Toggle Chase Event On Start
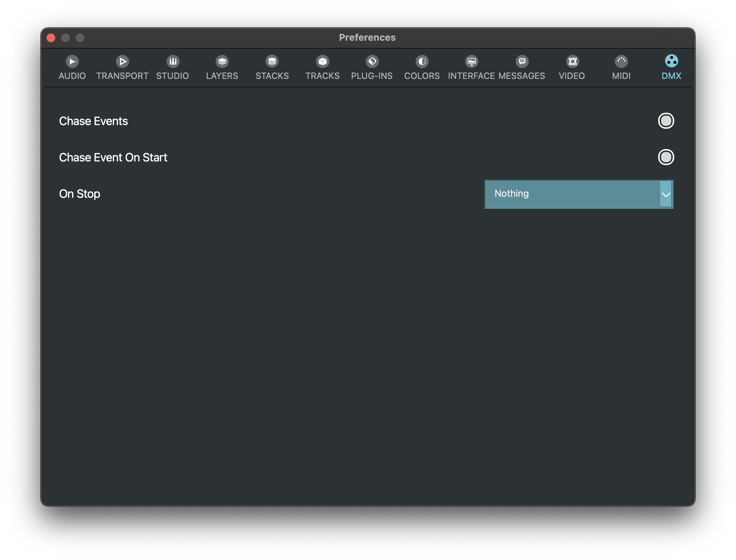Image resolution: width=736 pixels, height=560 pixels. tap(666, 157)
